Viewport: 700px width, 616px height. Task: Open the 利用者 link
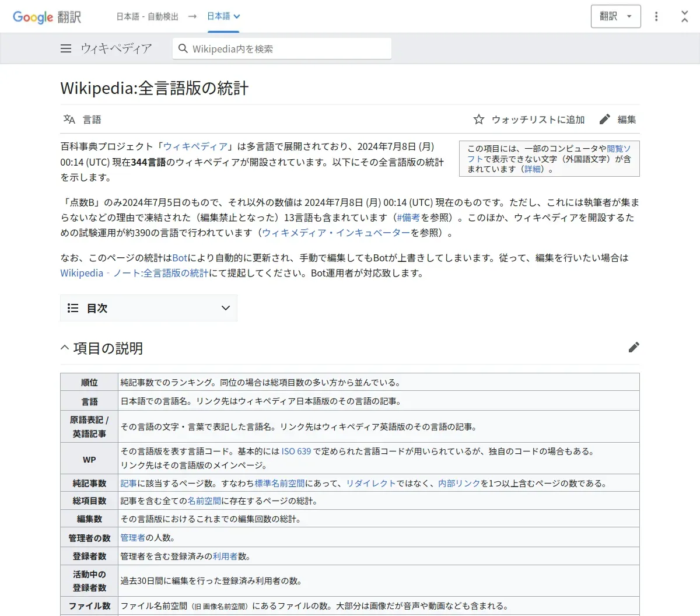225,556
